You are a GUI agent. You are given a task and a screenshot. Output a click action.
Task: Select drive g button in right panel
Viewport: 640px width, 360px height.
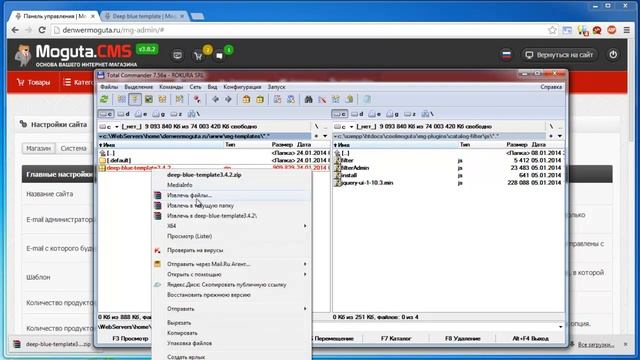tap(392, 114)
